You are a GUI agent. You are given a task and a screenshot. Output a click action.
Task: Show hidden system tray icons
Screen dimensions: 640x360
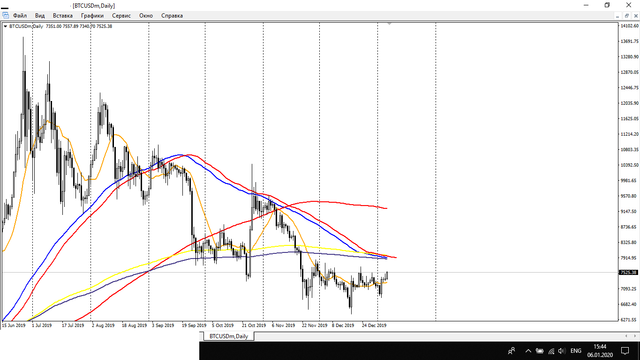pyautogui.click(x=528, y=351)
